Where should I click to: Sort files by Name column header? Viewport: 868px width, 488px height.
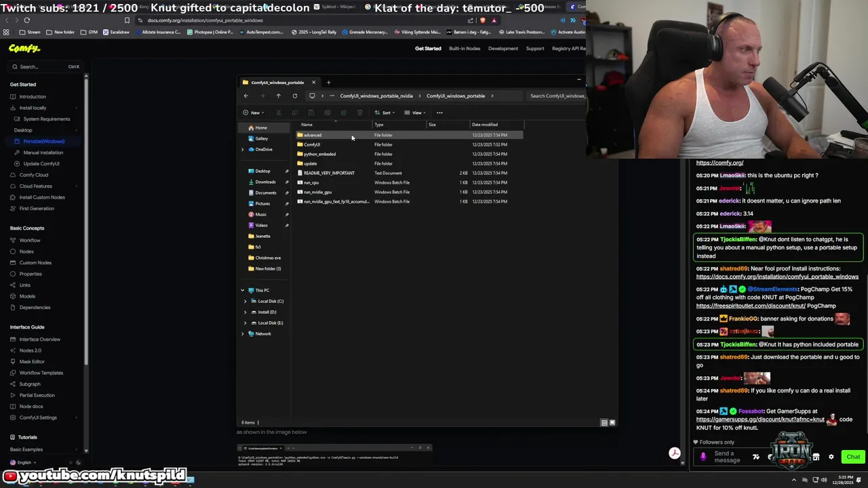point(307,125)
